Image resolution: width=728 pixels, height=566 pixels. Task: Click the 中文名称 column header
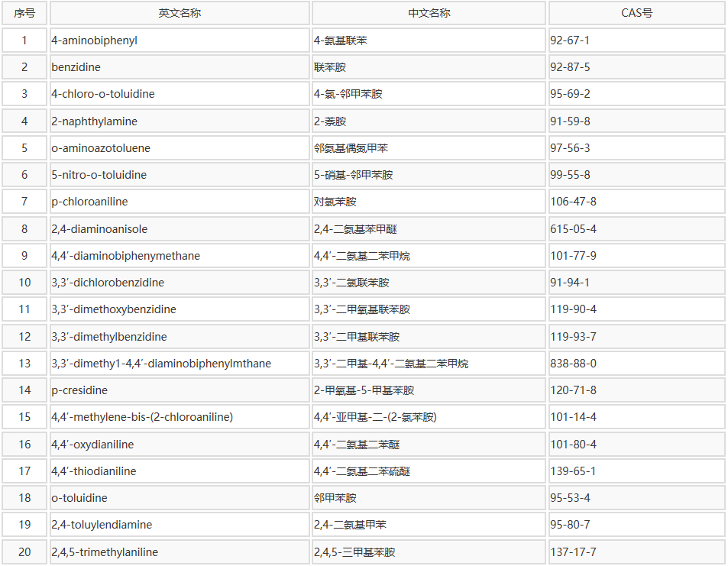click(429, 13)
